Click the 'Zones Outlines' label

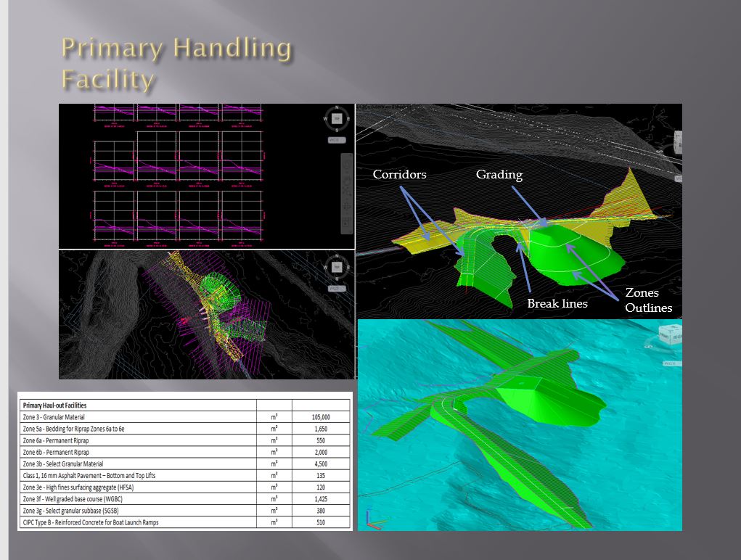[x=648, y=300]
